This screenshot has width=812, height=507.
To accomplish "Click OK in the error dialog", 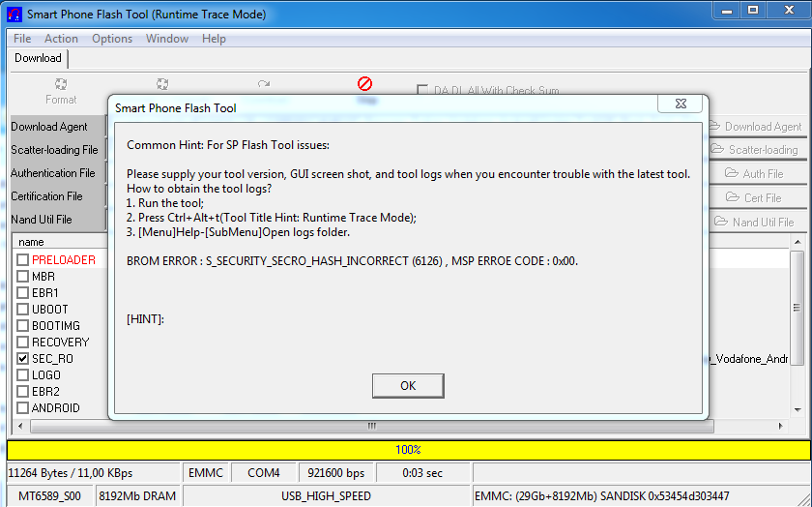I will (408, 386).
